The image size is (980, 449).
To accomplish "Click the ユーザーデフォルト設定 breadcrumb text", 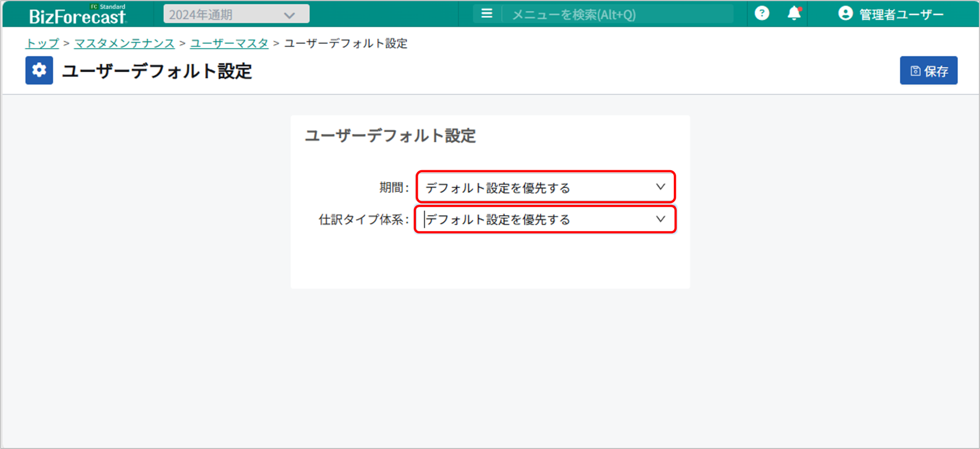I will pos(345,43).
